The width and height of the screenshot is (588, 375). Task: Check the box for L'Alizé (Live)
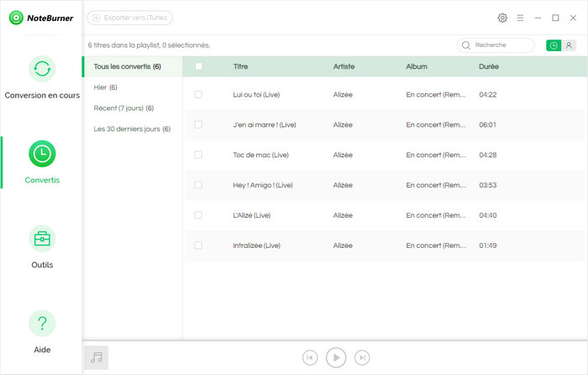click(198, 215)
